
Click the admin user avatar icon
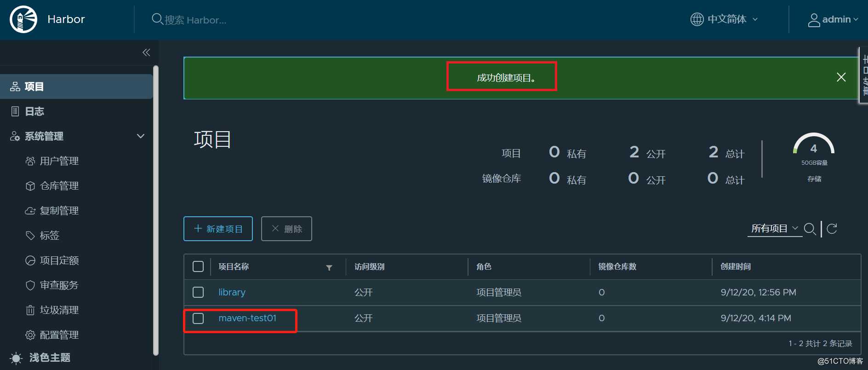tap(814, 20)
